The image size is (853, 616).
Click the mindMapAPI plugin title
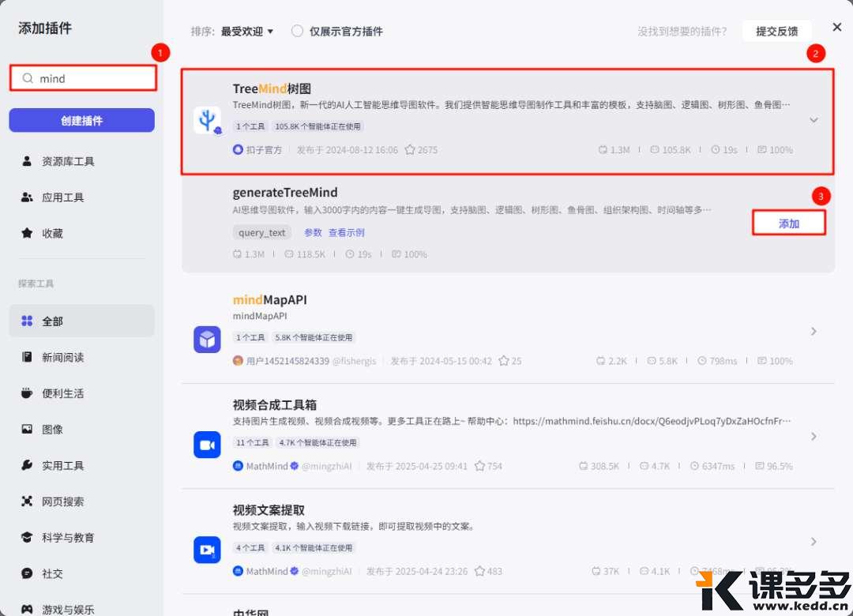click(270, 300)
